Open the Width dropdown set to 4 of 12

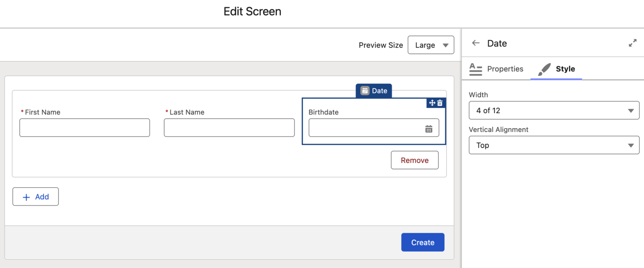554,110
